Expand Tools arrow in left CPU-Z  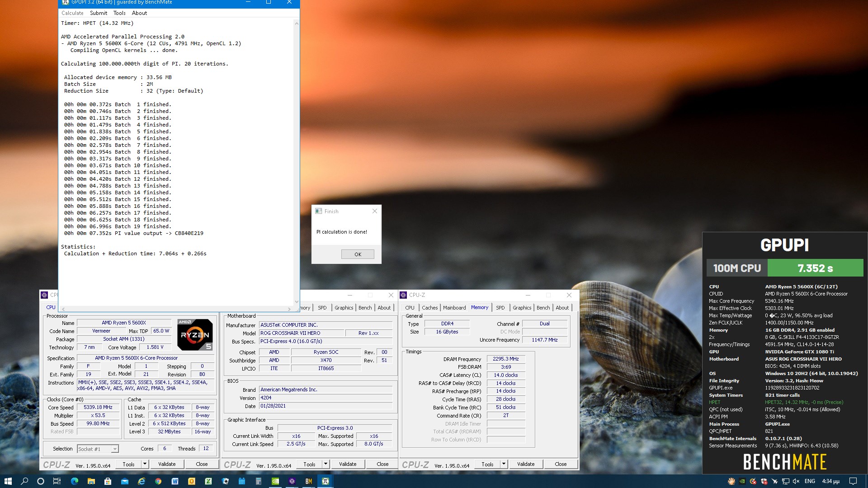click(145, 464)
